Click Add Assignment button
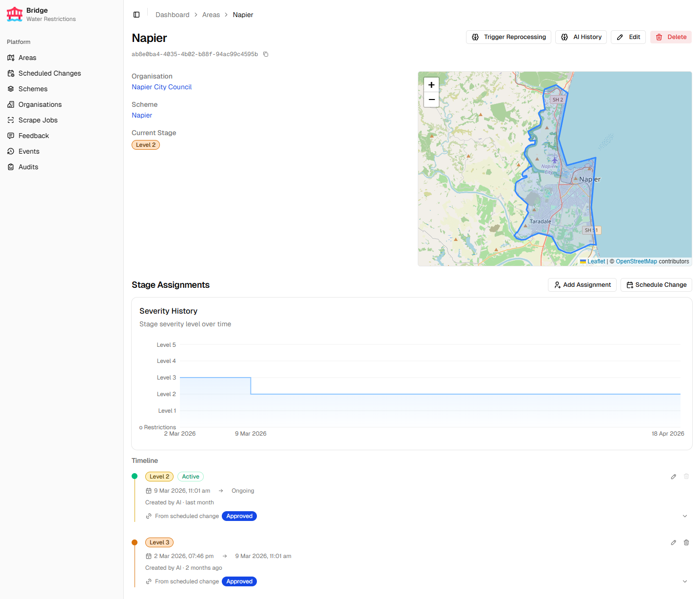The width and height of the screenshot is (700, 599). (582, 285)
